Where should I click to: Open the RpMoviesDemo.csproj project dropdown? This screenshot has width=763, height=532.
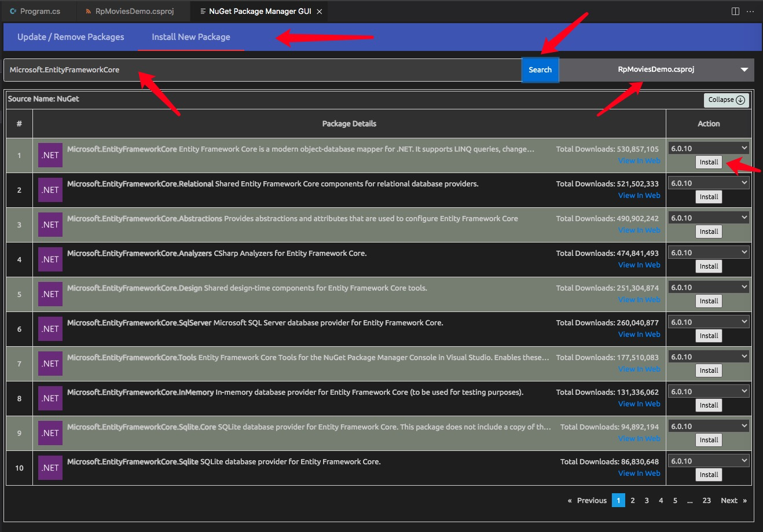656,69
